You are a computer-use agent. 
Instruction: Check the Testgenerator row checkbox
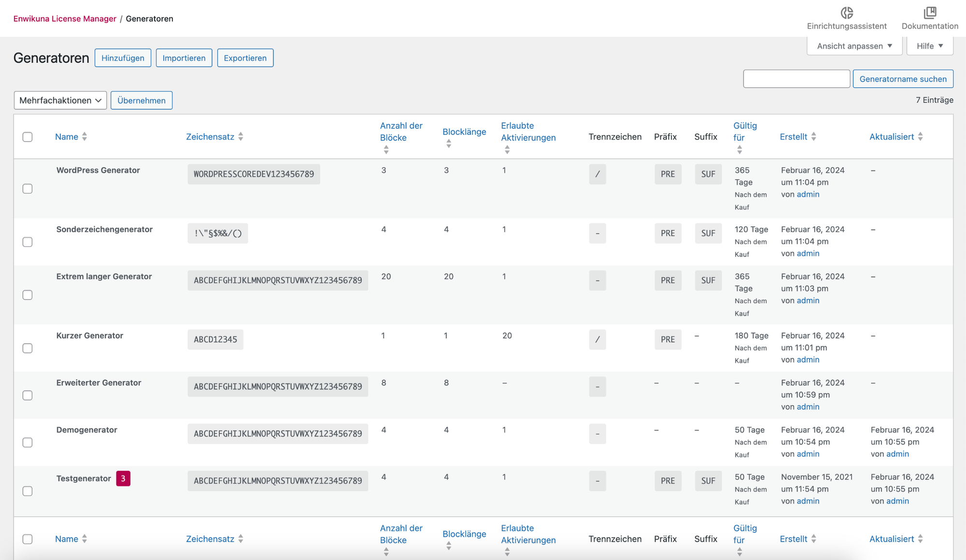28,491
